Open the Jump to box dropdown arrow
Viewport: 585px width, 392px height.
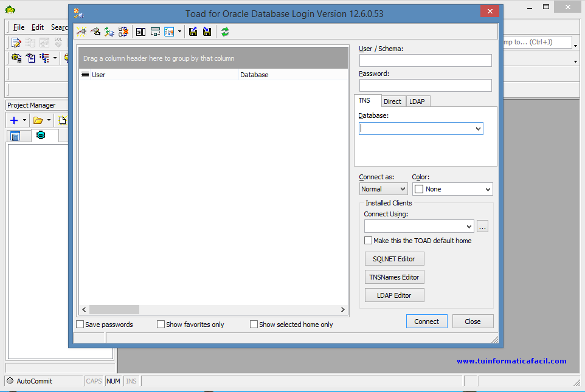tap(575, 46)
